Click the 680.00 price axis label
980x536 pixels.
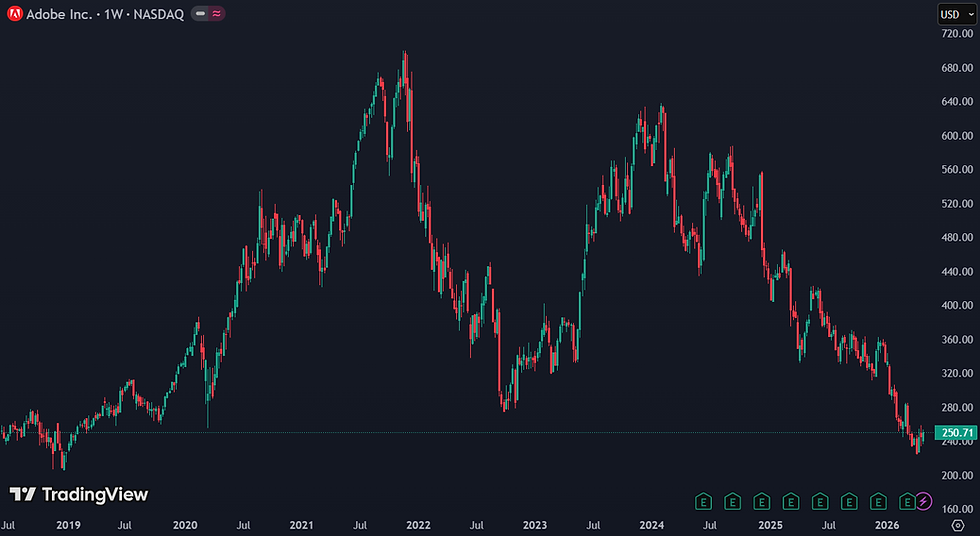point(957,67)
